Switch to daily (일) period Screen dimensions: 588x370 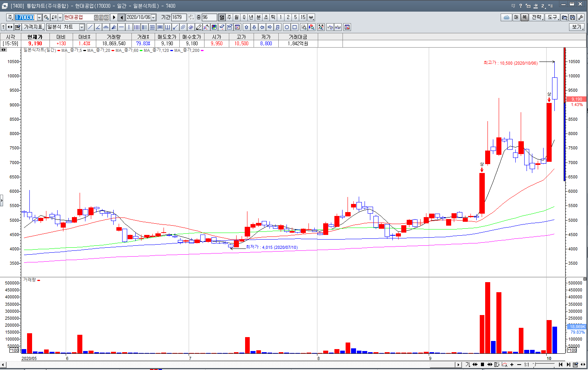click(222, 17)
